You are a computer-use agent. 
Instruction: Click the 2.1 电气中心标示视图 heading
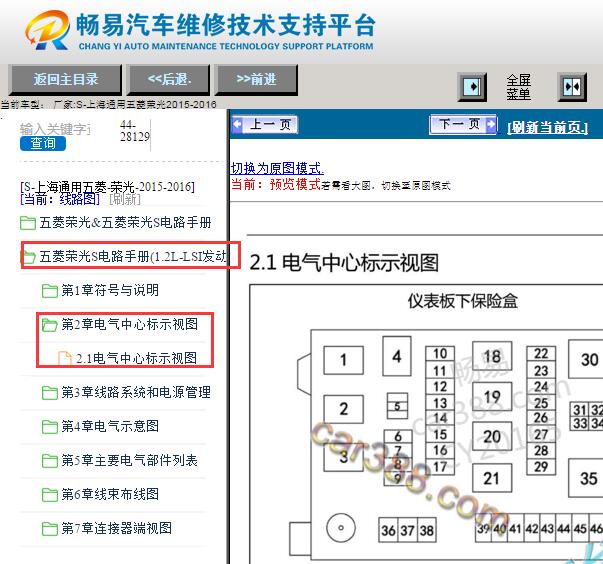344,263
